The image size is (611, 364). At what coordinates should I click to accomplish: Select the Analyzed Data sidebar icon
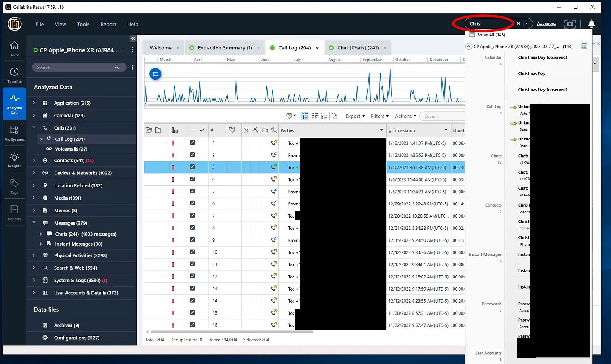tap(14, 104)
